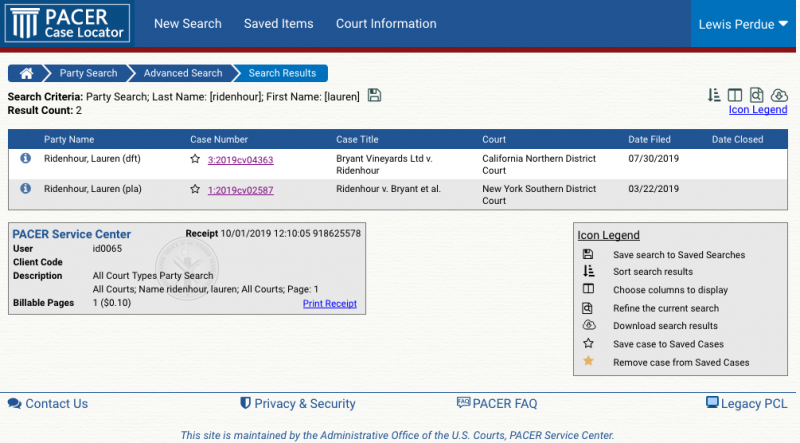
Task: Select the Search Results breadcrumb
Action: tap(282, 73)
